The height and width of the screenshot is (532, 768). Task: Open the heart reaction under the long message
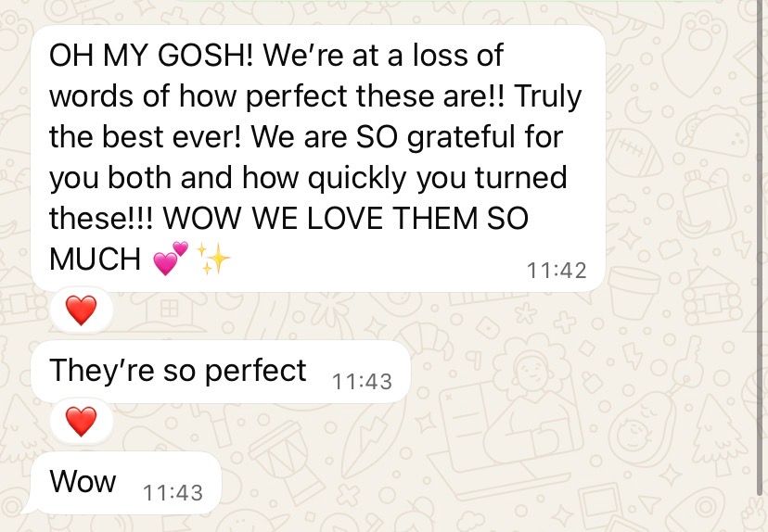coord(82,310)
